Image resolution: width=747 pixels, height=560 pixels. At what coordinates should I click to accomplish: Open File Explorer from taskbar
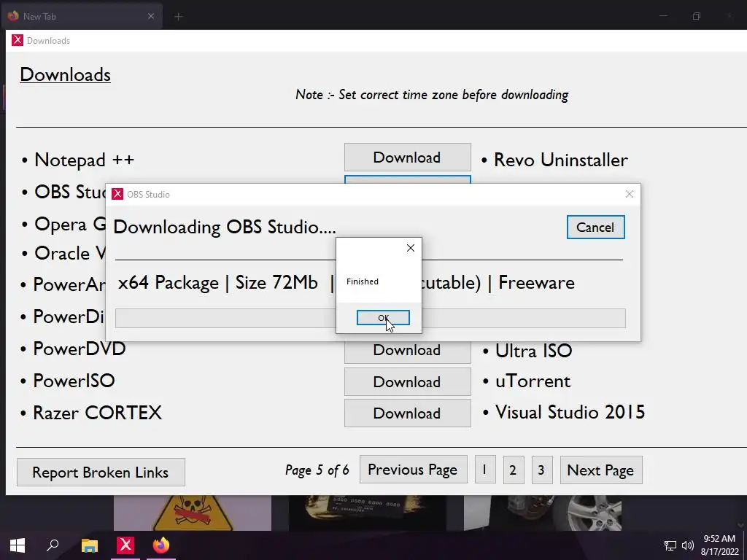89,545
